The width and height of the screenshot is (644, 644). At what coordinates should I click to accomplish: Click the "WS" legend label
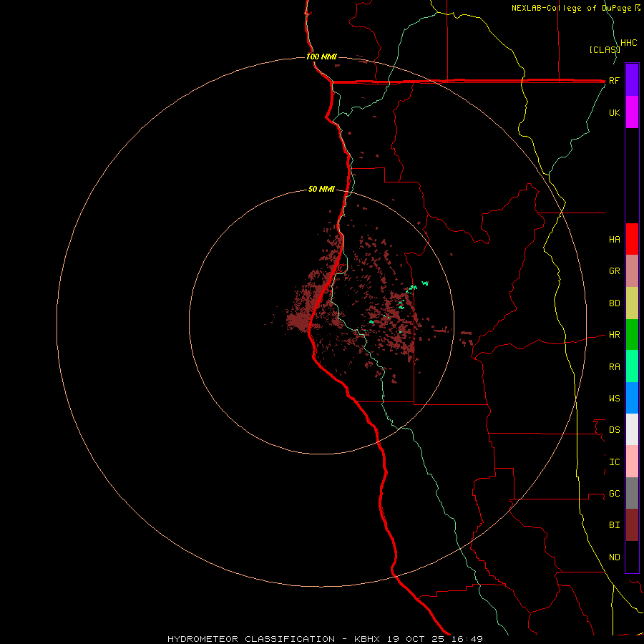[614, 399]
